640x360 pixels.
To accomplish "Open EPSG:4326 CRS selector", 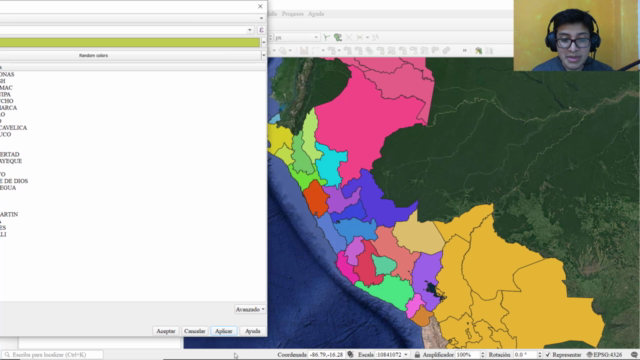I will click(x=604, y=355).
